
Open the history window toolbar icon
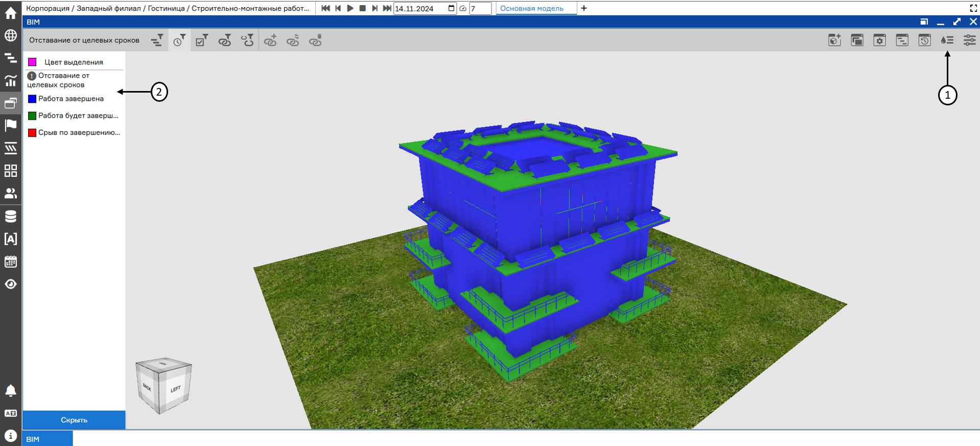pyautogui.click(x=925, y=40)
